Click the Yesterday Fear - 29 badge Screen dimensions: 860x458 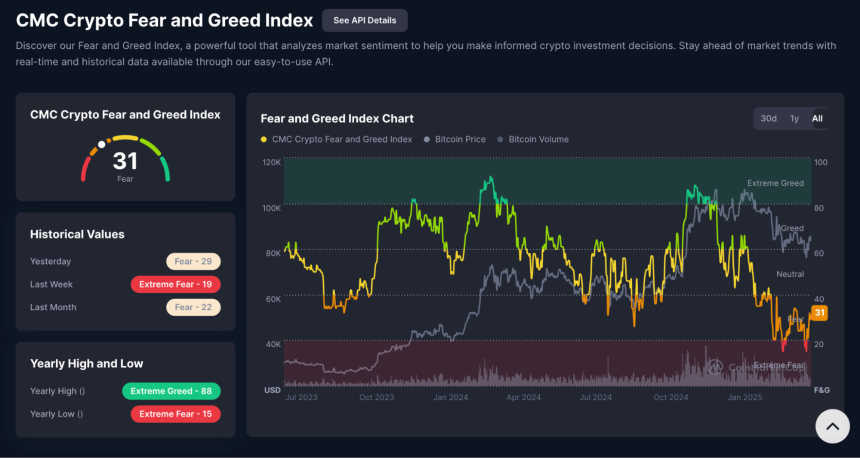click(x=193, y=262)
